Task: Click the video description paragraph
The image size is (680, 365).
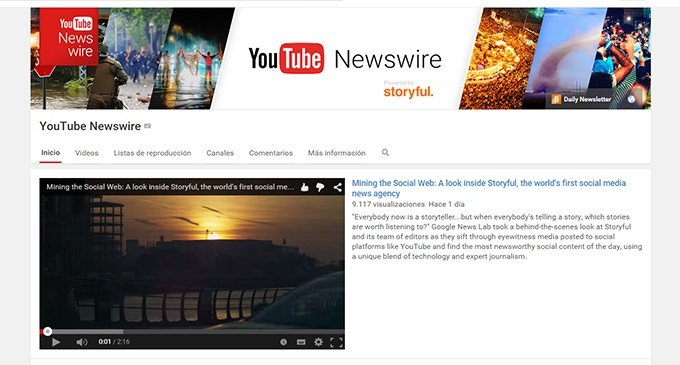Action: click(x=497, y=237)
